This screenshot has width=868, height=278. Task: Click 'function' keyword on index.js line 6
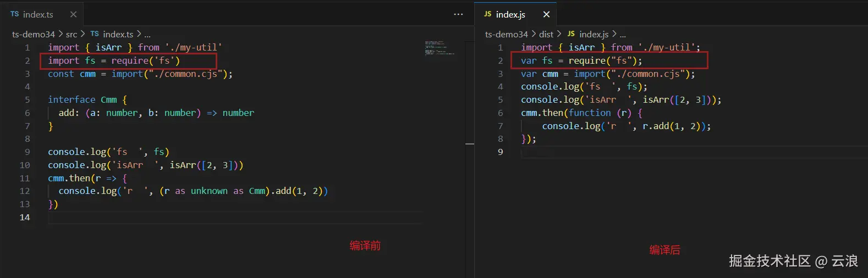tap(590, 113)
